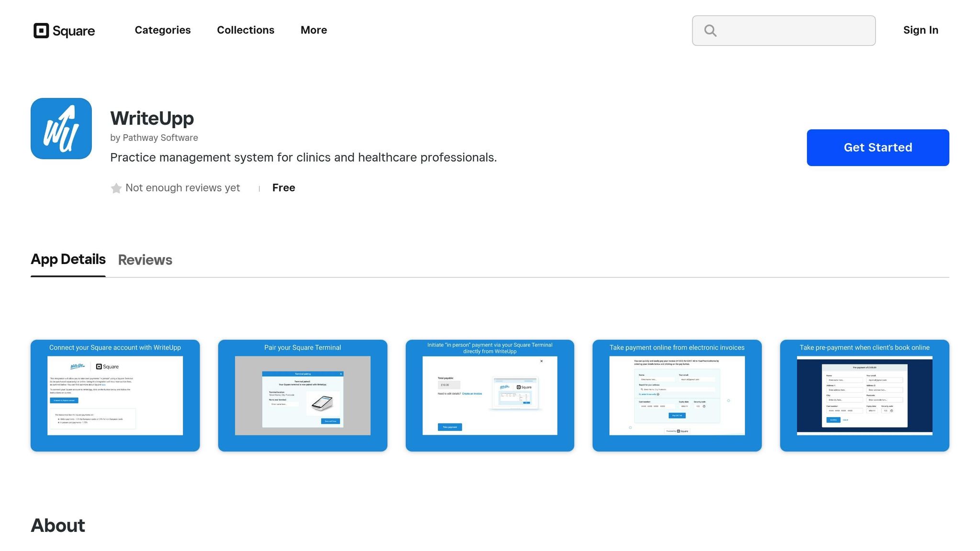The width and height of the screenshot is (980, 551).
Task: Open 'Connect your Square account' screenshot
Action: pos(115,396)
